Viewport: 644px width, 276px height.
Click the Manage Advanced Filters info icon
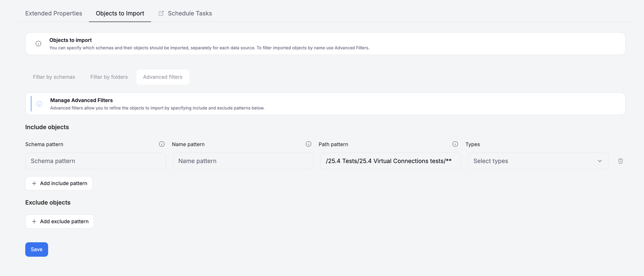39,104
